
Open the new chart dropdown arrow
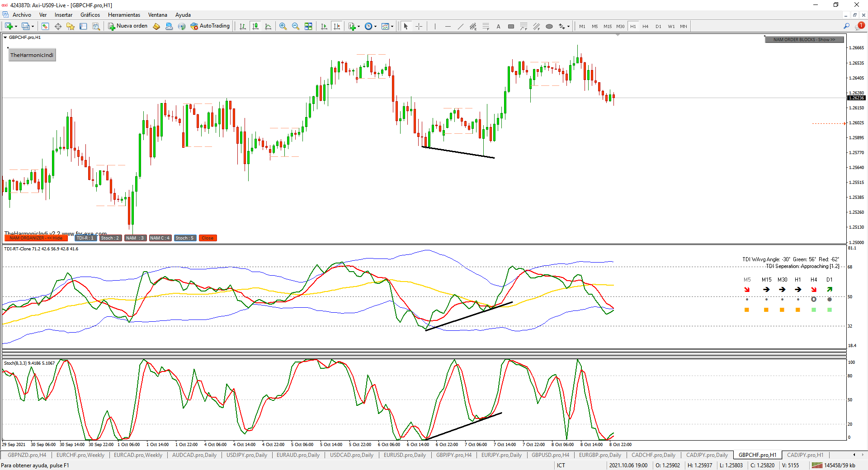coord(16,26)
